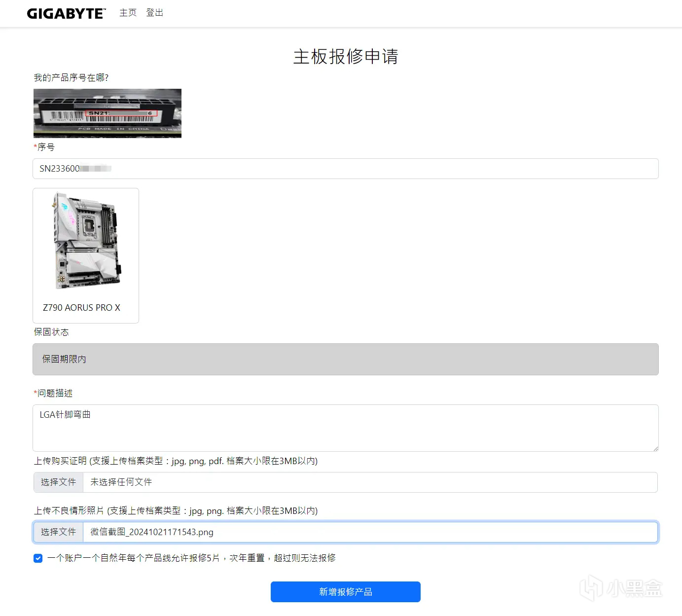The height and width of the screenshot is (616, 682).
Task: Open the 主页 menu link
Action: tap(128, 13)
